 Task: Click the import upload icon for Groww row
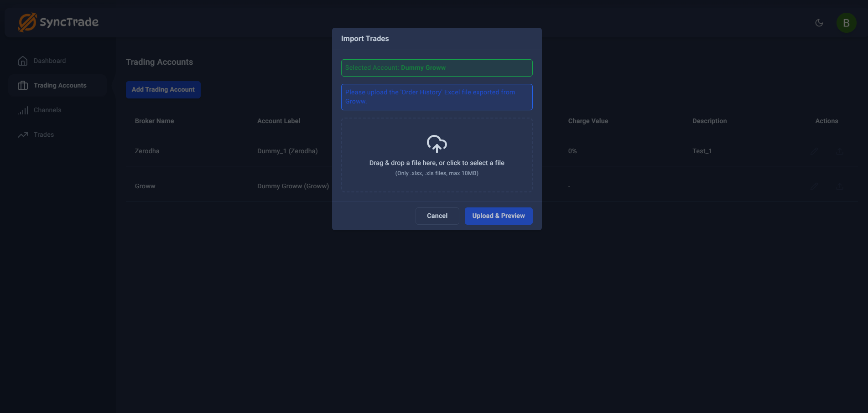(x=839, y=186)
